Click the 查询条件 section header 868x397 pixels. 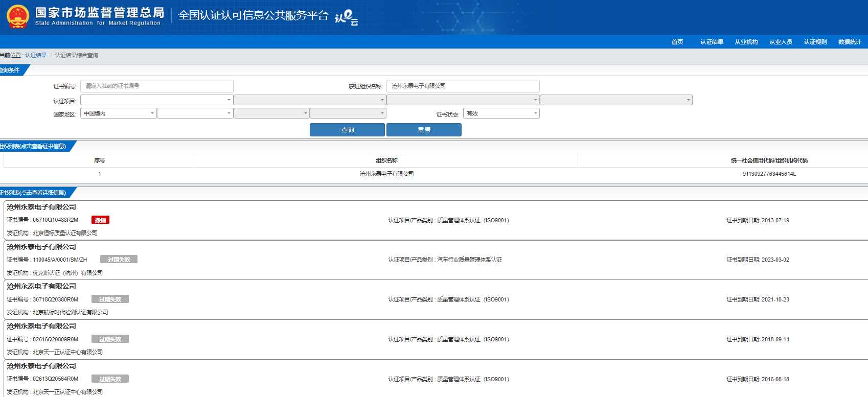[x=11, y=70]
